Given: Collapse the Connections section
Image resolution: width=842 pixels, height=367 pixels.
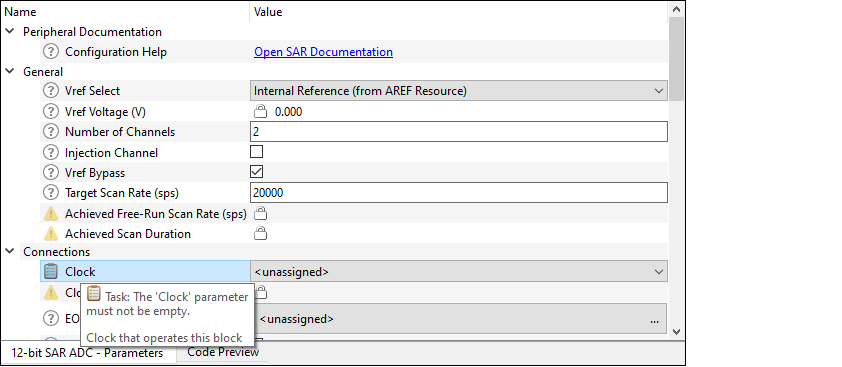Looking at the screenshot, I should tap(10, 251).
